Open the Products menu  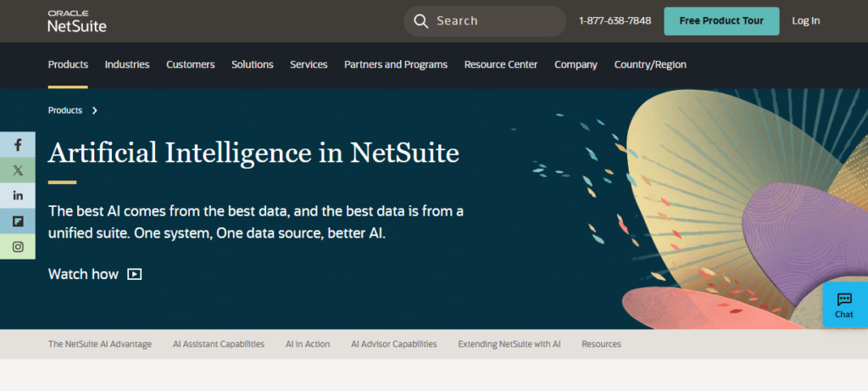coord(68,64)
